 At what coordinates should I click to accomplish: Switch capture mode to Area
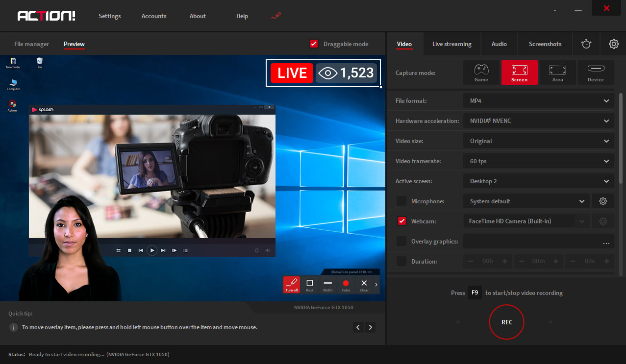pos(557,73)
